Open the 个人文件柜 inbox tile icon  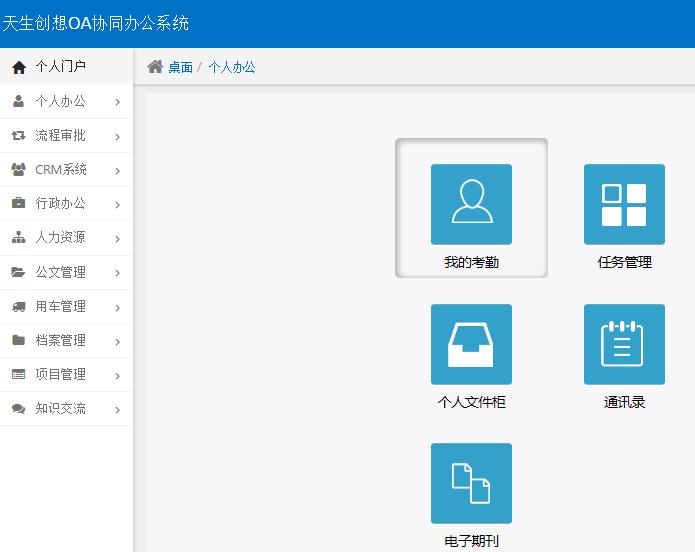point(471,344)
